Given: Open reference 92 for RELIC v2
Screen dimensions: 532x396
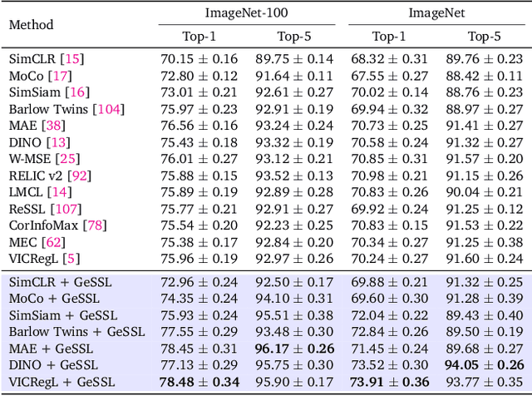Looking at the screenshot, I should click(81, 176).
